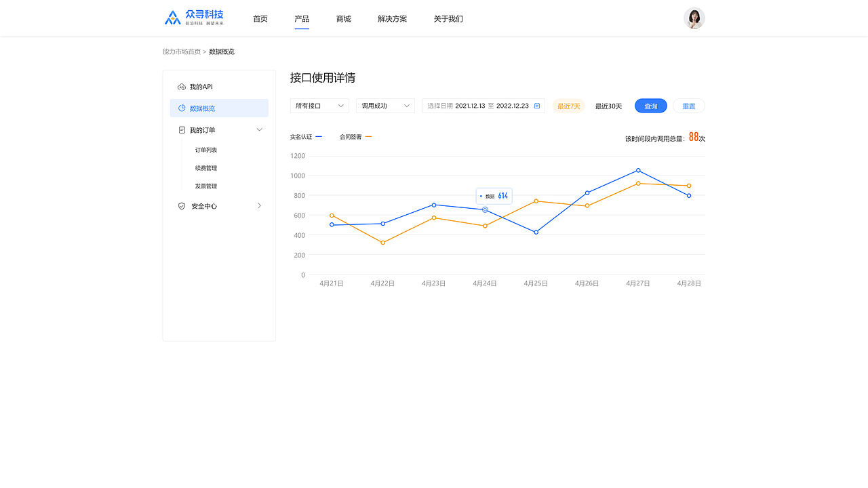
Task: Open 订单列表 from the sidebar
Action: 205,150
